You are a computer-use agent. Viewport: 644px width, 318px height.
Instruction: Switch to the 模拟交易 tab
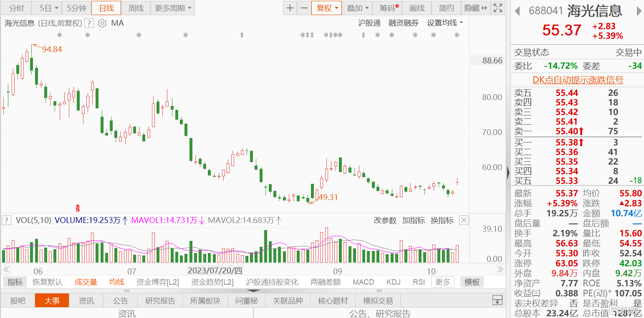[378, 300]
